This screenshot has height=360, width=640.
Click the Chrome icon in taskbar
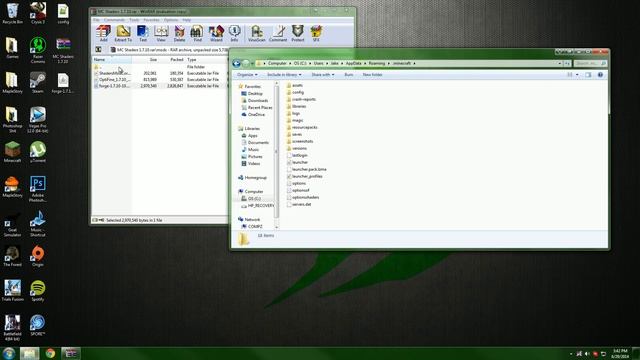tap(50, 353)
